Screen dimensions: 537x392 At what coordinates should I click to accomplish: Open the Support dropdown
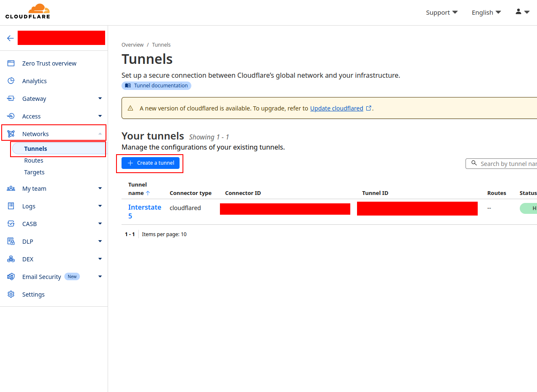[442, 13]
